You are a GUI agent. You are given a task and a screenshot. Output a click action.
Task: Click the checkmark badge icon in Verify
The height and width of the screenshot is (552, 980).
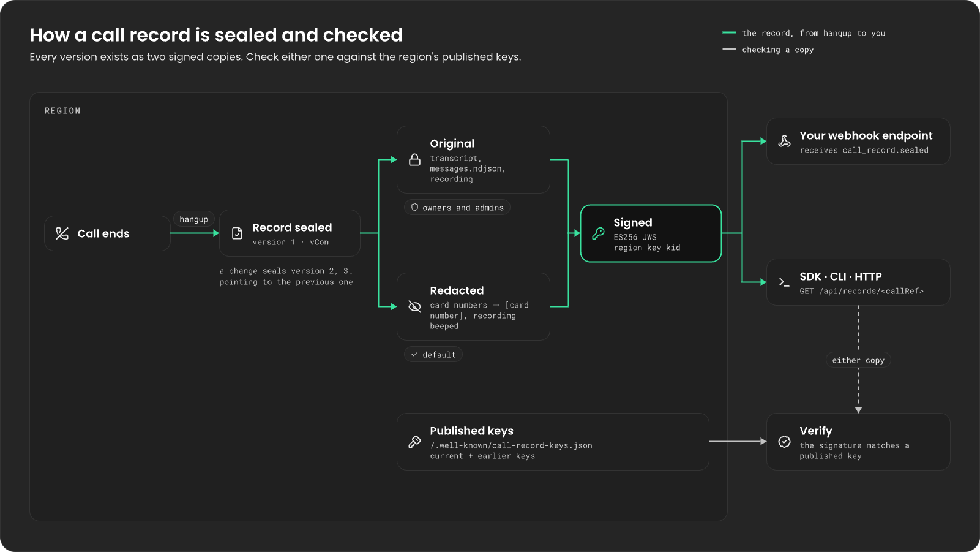[x=784, y=442]
